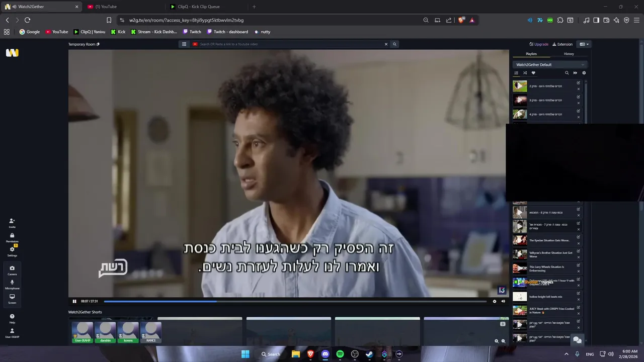Open the nutty bookmark
Image resolution: width=644 pixels, height=362 pixels.
click(262, 32)
